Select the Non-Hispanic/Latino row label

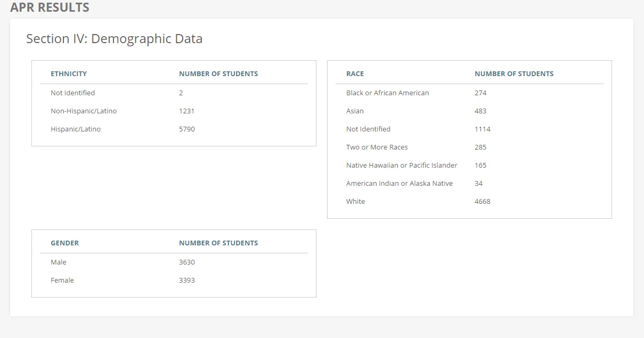tap(84, 111)
